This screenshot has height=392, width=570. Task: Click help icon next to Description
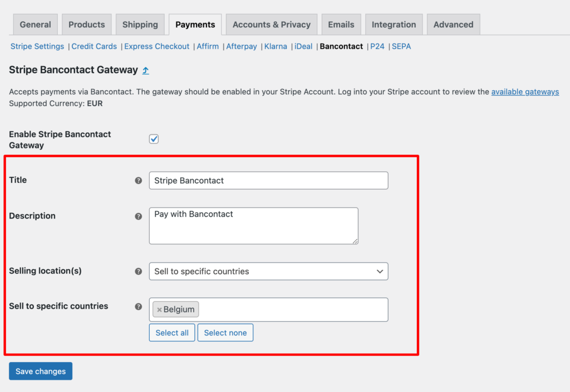click(139, 216)
